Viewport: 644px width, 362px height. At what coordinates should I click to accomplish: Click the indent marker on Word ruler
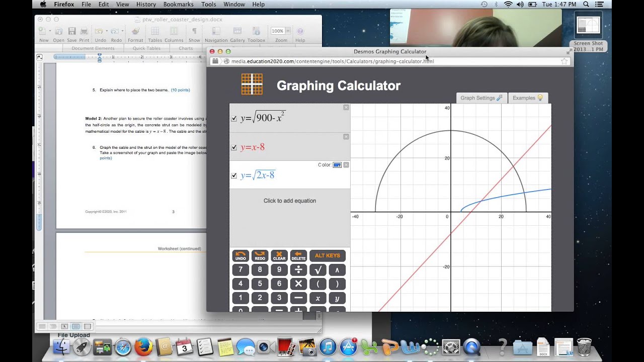[100, 57]
